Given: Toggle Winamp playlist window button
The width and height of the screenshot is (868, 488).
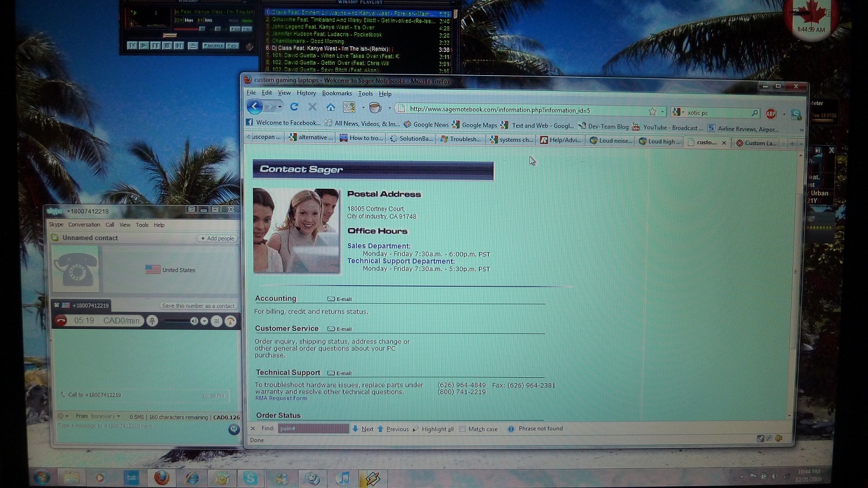Looking at the screenshot, I should point(247,29).
